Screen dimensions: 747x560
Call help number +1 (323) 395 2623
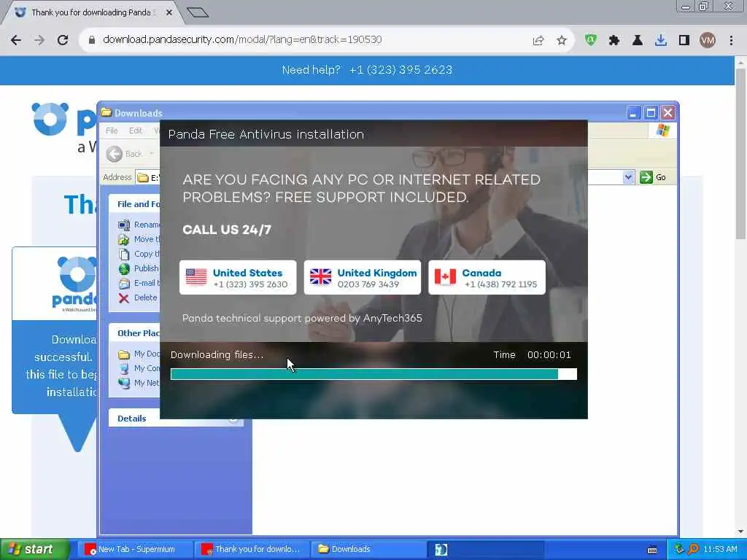(400, 70)
